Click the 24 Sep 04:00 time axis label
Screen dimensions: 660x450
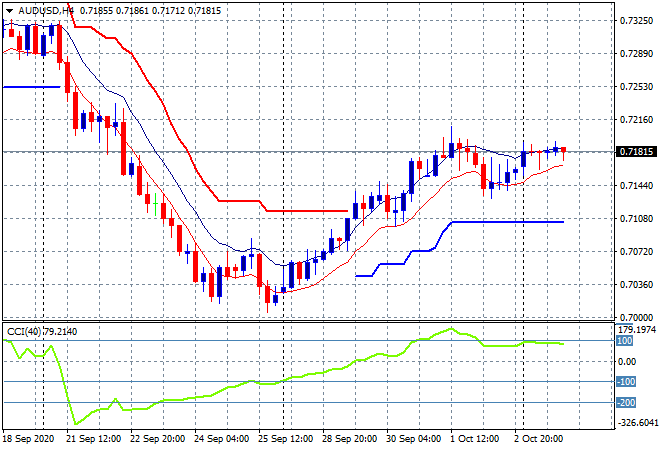[x=221, y=439]
